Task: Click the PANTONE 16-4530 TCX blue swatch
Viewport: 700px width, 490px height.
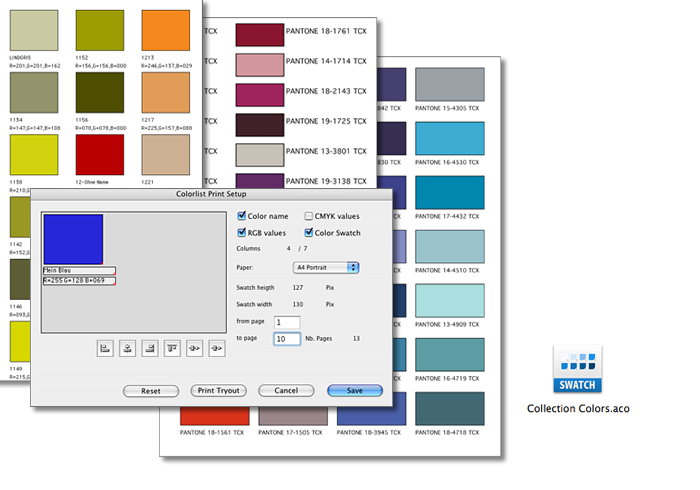Action: (x=450, y=138)
